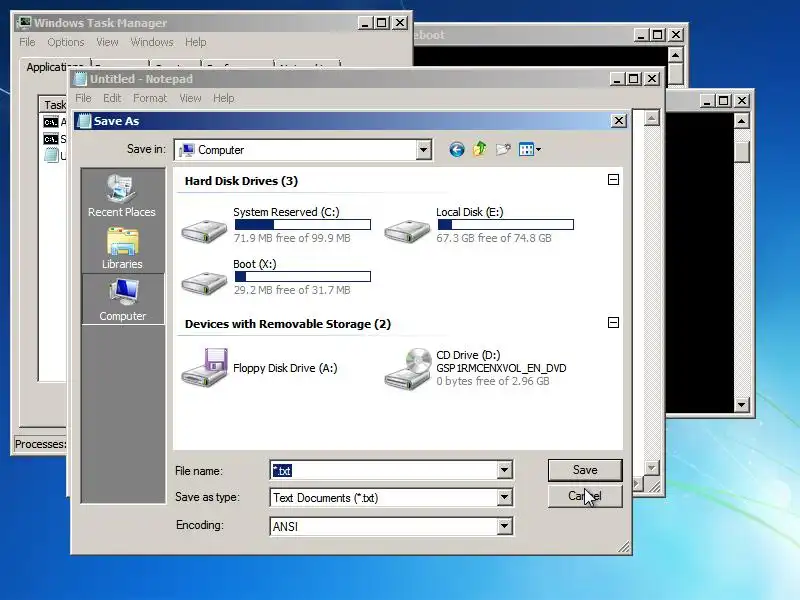Open Notepad's Help menu

tap(223, 98)
